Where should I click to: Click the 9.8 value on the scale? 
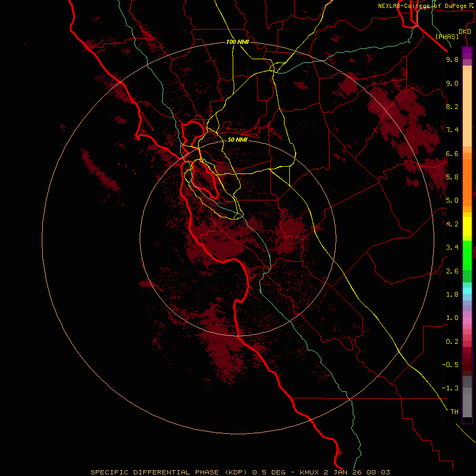452,59
